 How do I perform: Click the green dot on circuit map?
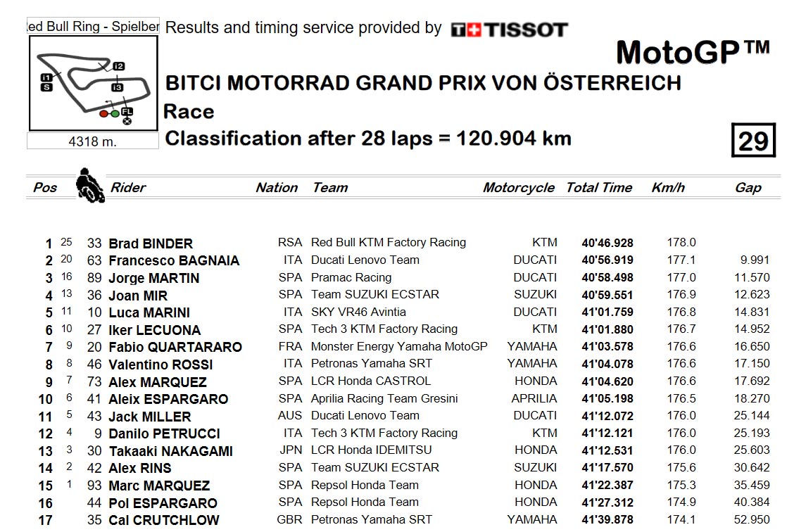[x=115, y=114]
